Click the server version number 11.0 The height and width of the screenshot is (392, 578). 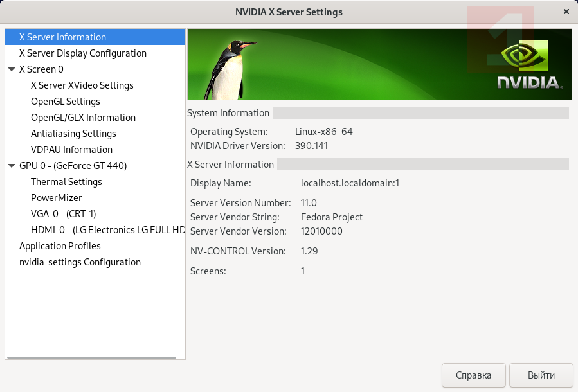coord(309,203)
